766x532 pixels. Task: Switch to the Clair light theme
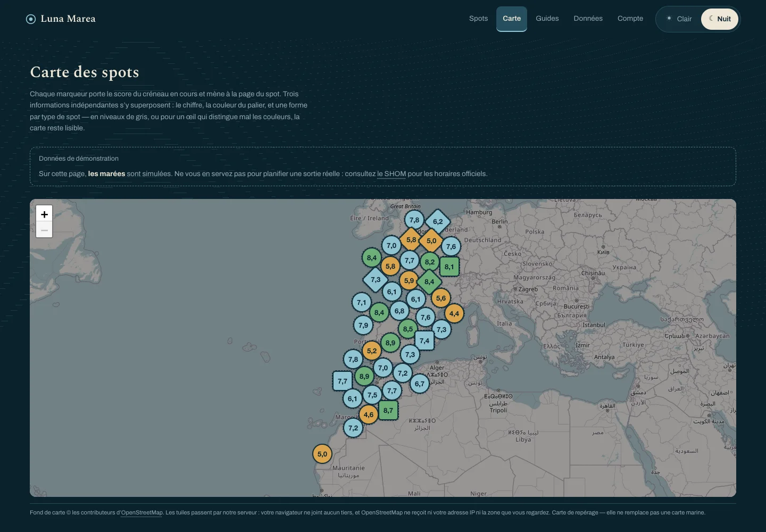[x=679, y=19]
